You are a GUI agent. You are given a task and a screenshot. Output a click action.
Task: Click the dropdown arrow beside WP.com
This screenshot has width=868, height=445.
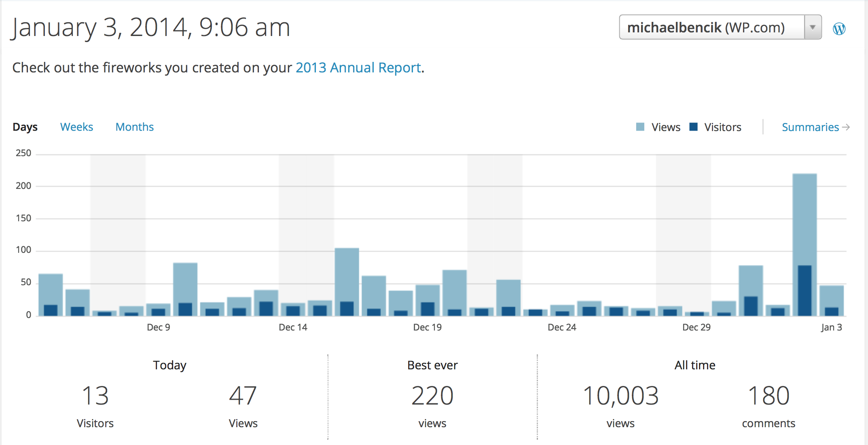813,28
